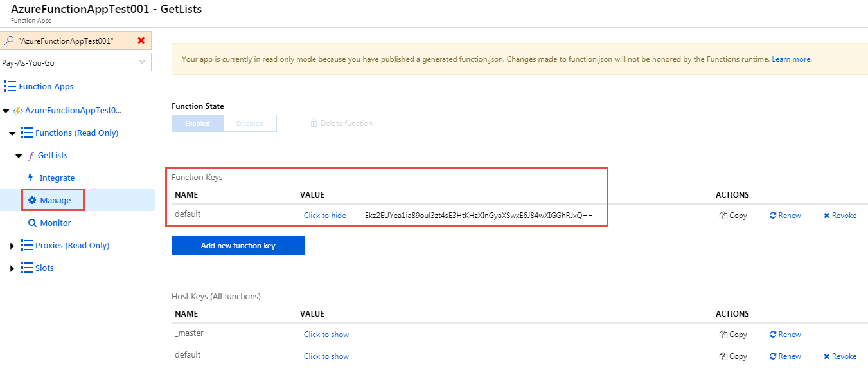868x368 pixels.
Task: Click renew icon for _master host key
Action: pyautogui.click(x=773, y=335)
